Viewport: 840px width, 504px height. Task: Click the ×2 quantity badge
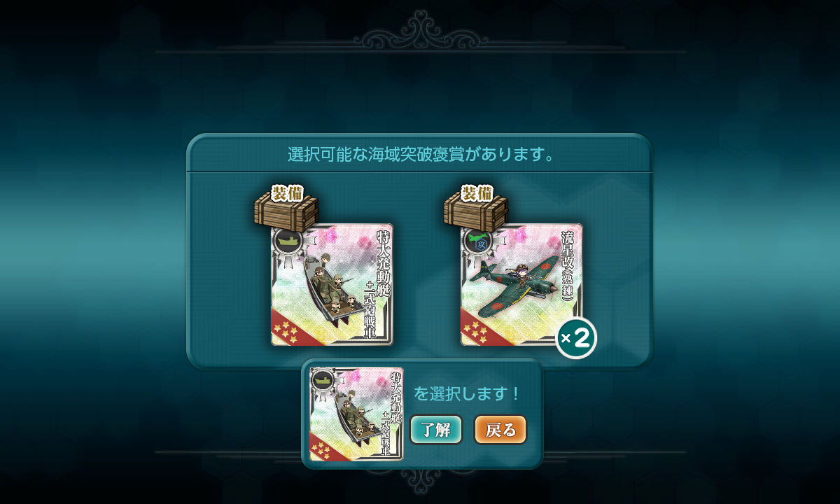click(x=576, y=339)
